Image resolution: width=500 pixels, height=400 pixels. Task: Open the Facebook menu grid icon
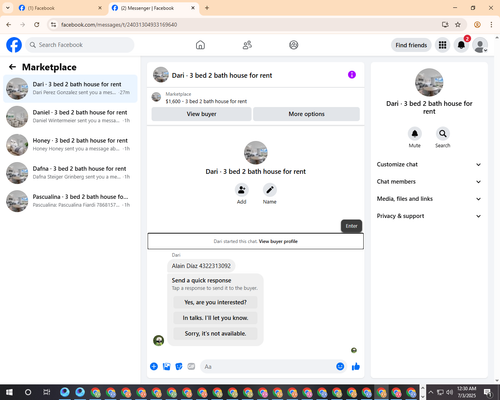pyautogui.click(x=442, y=45)
